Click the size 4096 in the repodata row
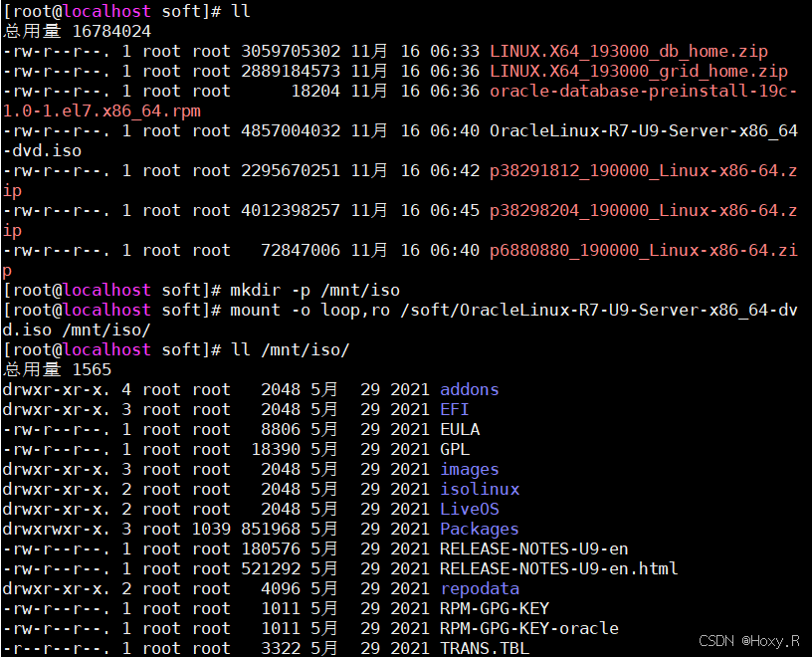 (x=281, y=589)
